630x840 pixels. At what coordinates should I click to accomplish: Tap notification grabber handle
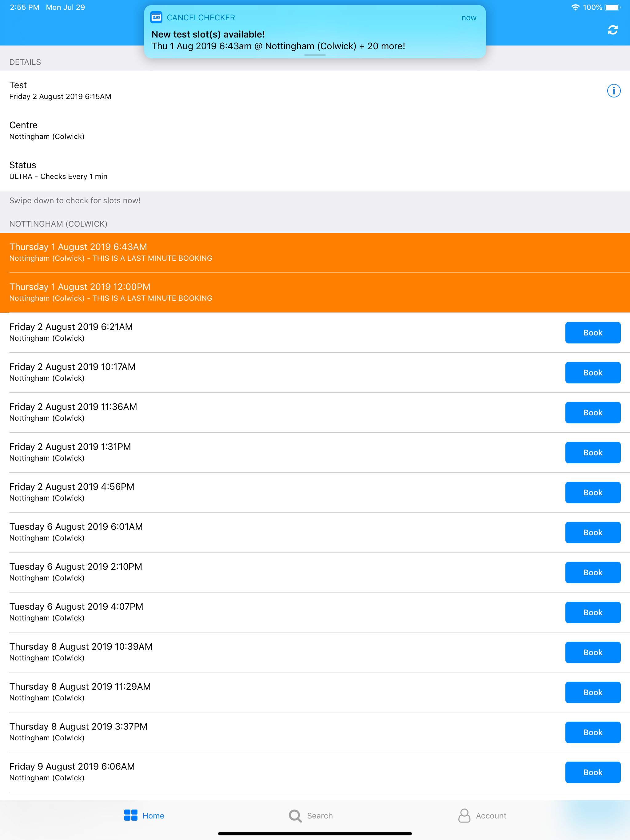315,55
